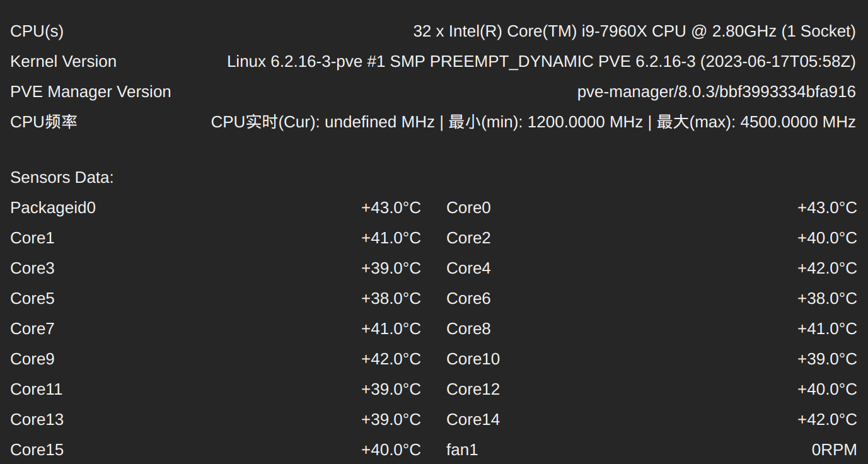868x464 pixels.
Task: Click the Core7 sensor label
Action: 32,329
